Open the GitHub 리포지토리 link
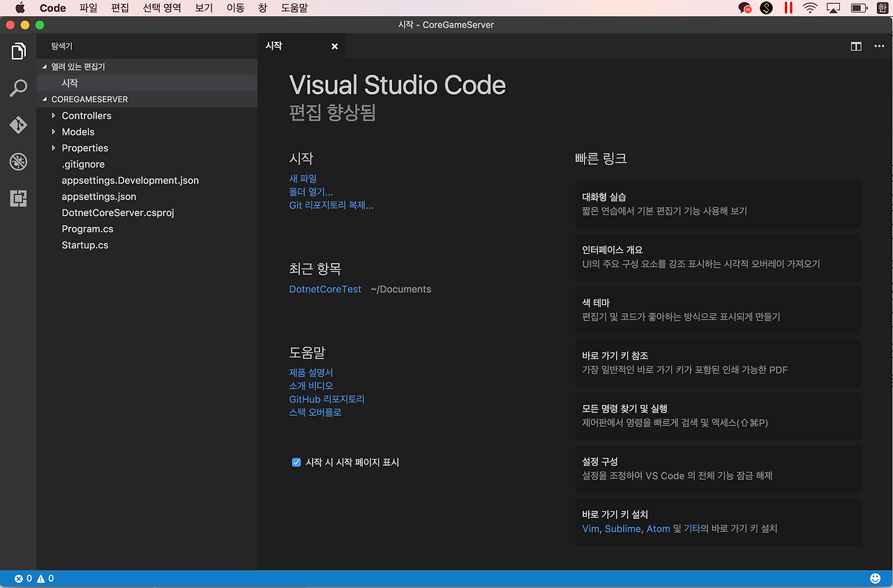893x588 pixels. pyautogui.click(x=327, y=399)
